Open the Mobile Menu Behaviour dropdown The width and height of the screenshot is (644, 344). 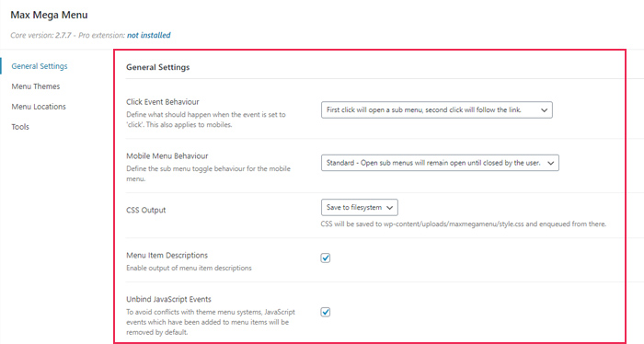pyautogui.click(x=440, y=163)
